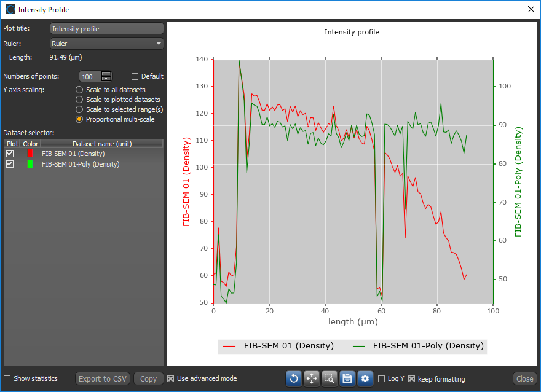Click the Plot title text field
The width and height of the screenshot is (541, 392).
coord(106,28)
